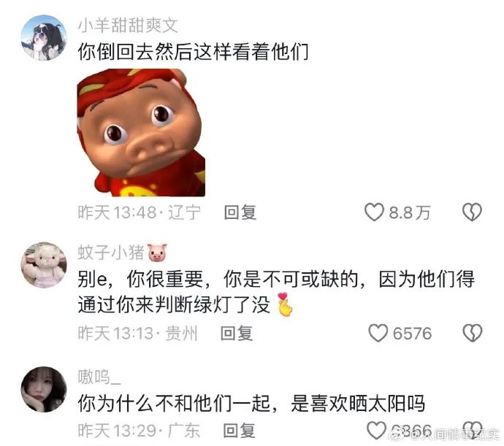
Task: Select comment text starting with 别e，你很重要
Action: coord(276,292)
